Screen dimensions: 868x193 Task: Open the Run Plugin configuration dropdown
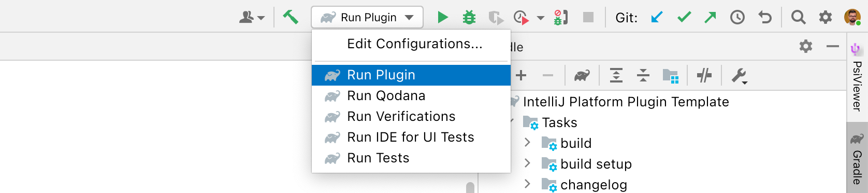point(367,18)
